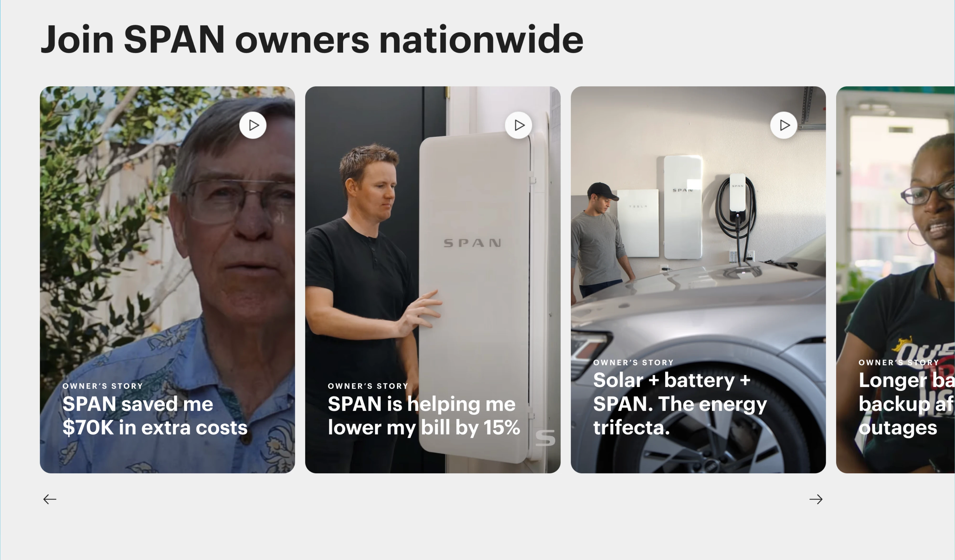Play the lower-my-bill-by-15% video

(x=518, y=125)
